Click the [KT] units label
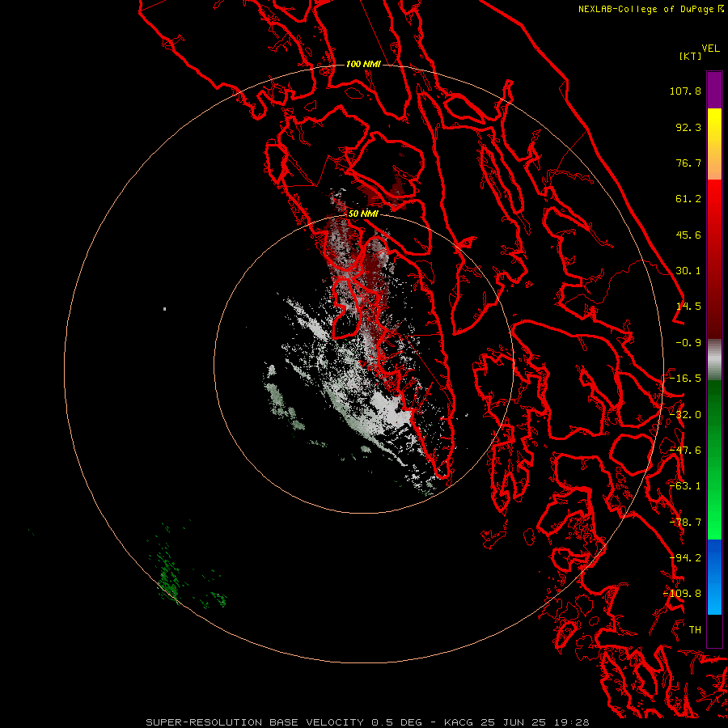Screen dimensions: 728x728 (691, 56)
